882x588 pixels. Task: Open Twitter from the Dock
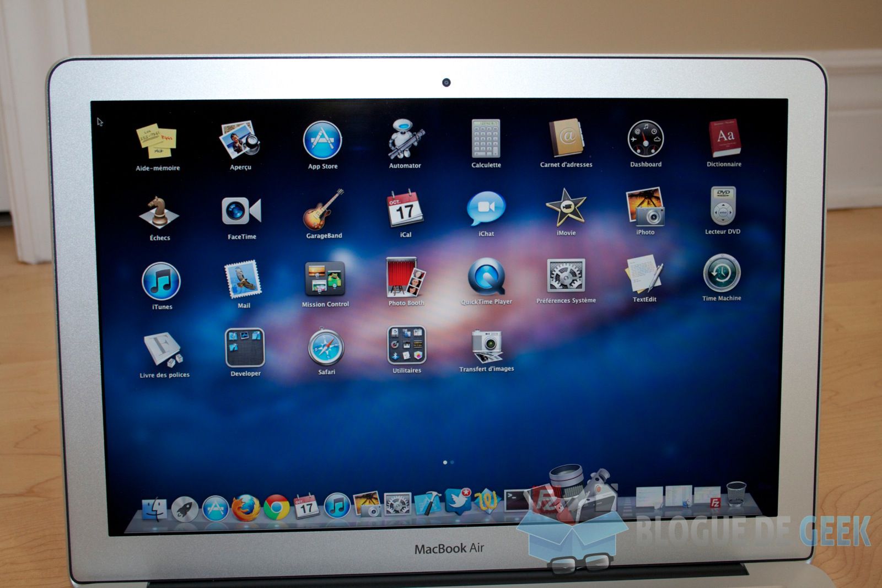[x=458, y=500]
